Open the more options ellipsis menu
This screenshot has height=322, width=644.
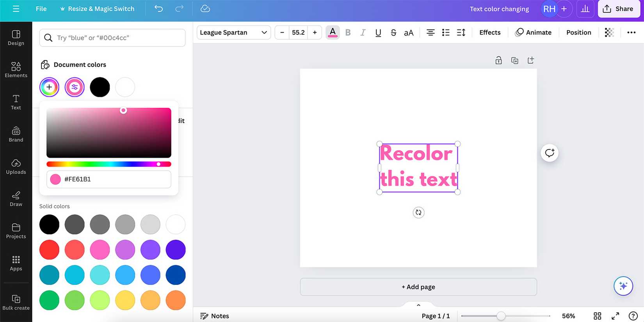[x=631, y=32]
